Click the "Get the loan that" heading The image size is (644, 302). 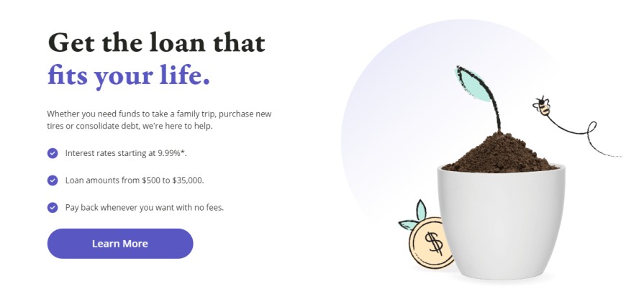156,42
